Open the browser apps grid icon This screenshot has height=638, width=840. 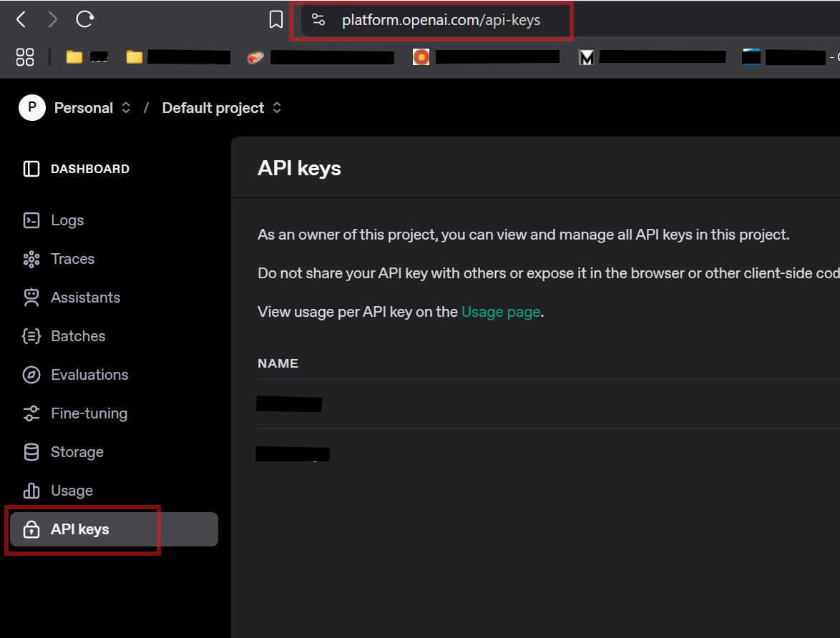point(24,57)
